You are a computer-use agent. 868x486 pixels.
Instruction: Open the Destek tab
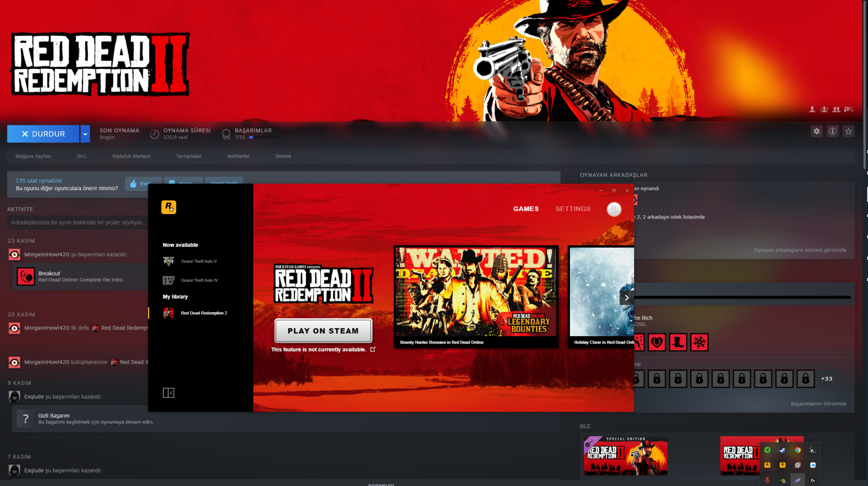[283, 156]
